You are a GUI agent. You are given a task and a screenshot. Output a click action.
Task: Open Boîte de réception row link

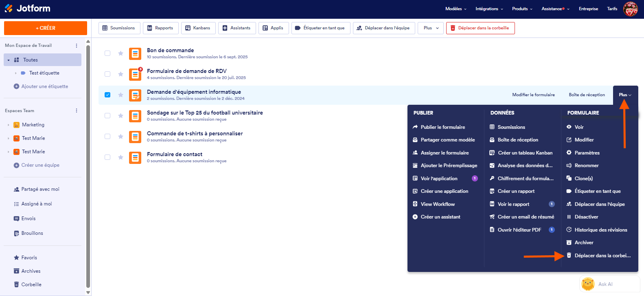point(587,95)
